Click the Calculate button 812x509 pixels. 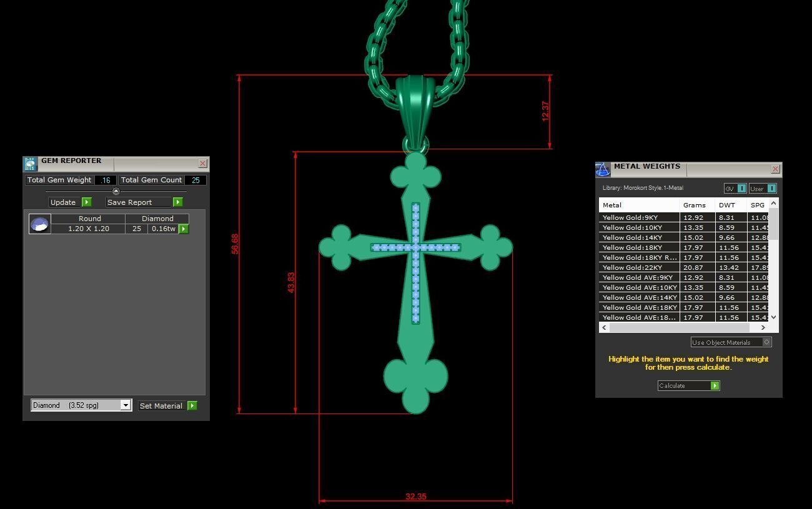pyautogui.click(x=688, y=386)
